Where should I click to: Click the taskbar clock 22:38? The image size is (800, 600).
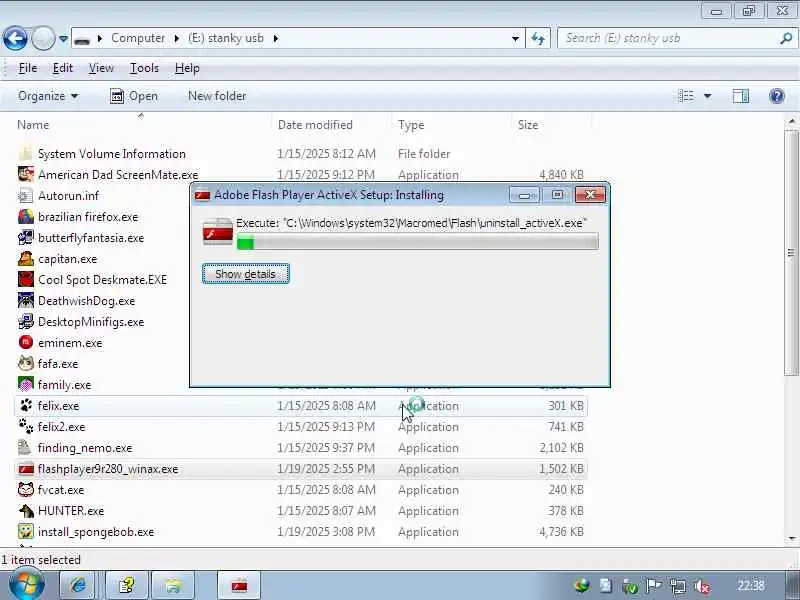[x=751, y=585]
